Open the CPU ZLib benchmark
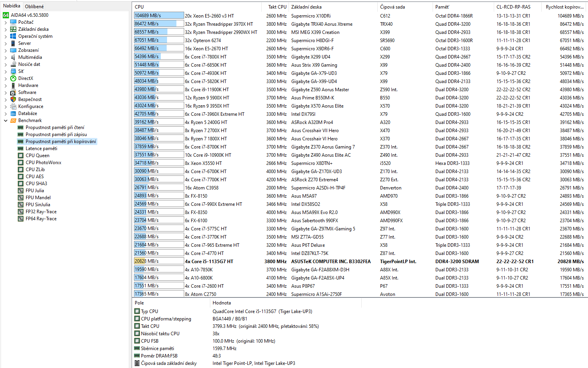The image size is (588, 368). tap(35, 170)
